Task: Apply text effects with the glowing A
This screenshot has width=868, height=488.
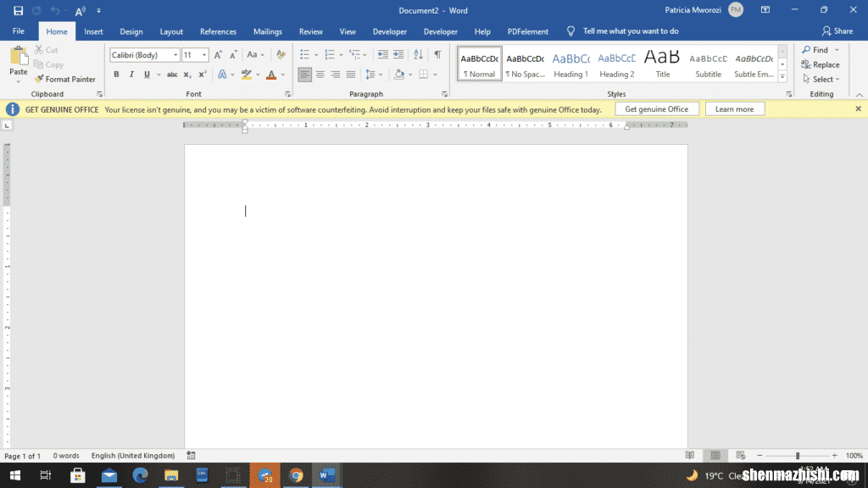Action: point(222,75)
